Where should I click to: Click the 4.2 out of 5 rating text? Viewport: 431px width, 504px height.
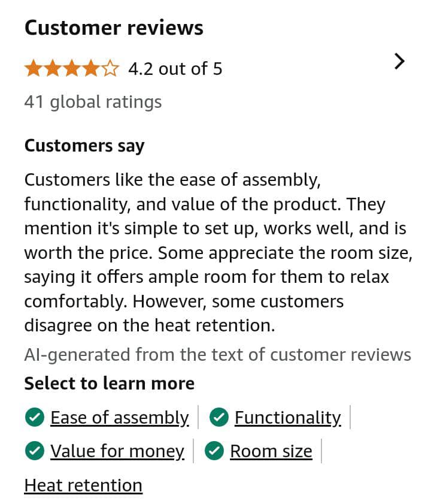[175, 69]
